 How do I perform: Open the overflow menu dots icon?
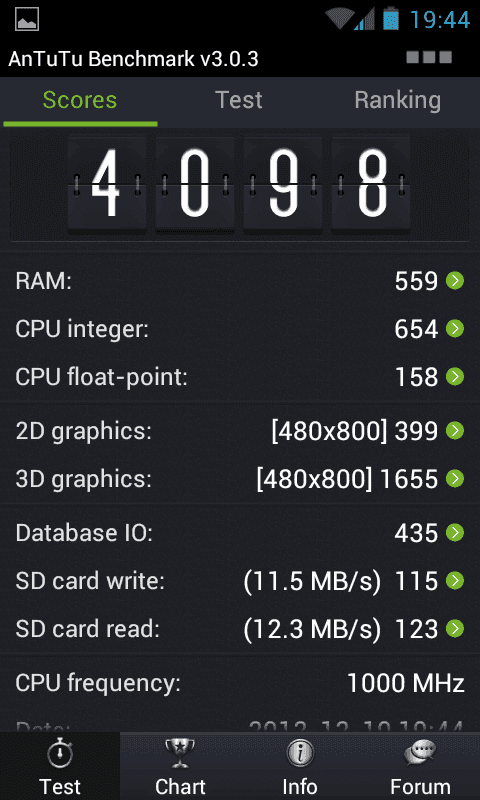click(429, 57)
